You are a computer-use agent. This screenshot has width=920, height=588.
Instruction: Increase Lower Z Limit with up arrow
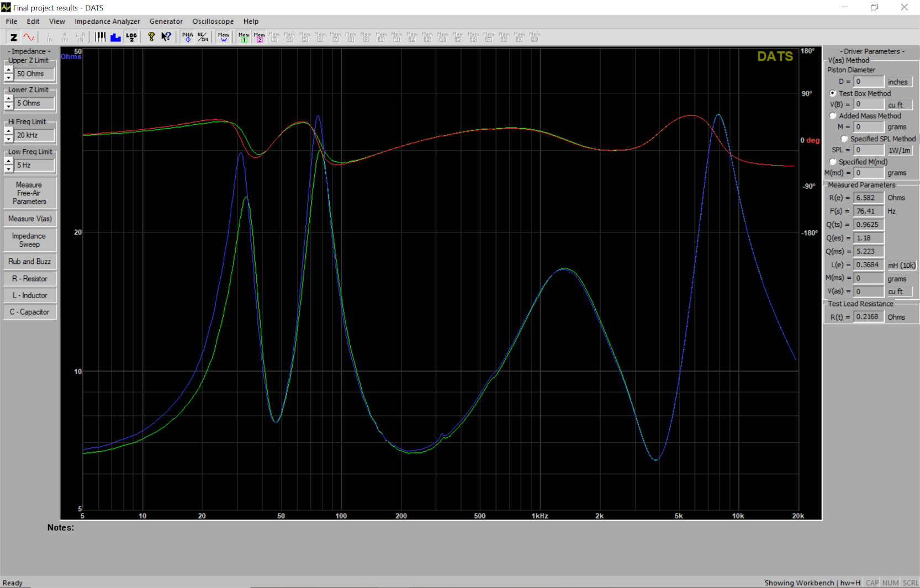9,99
